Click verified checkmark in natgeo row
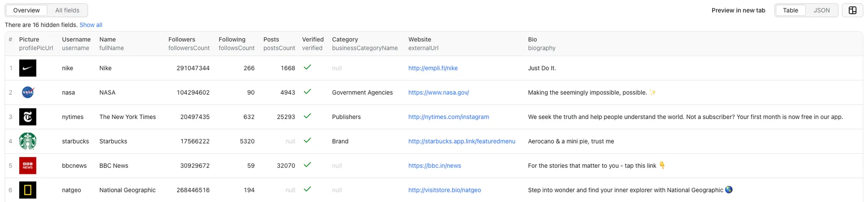This screenshot has height=202, width=868. [307, 189]
